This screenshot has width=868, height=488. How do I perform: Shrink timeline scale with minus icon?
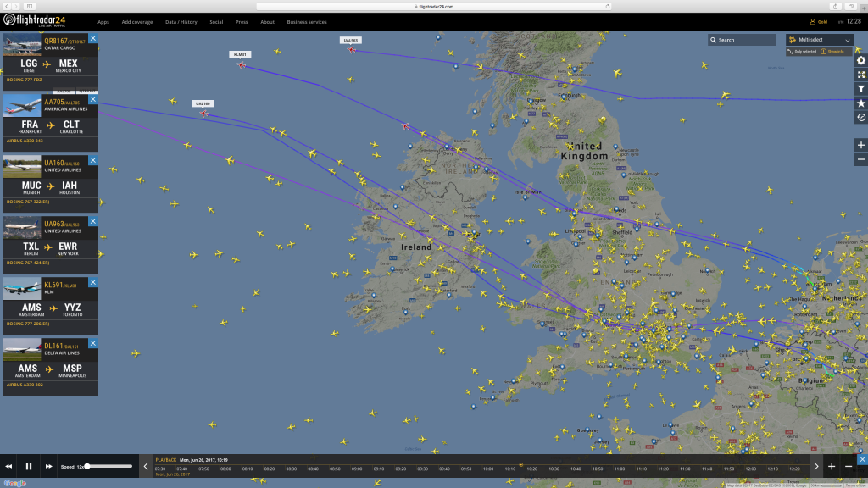[848, 467]
